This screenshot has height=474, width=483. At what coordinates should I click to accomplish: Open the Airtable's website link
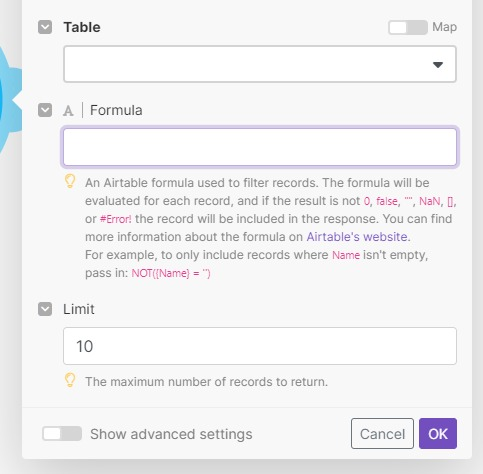[x=357, y=237]
